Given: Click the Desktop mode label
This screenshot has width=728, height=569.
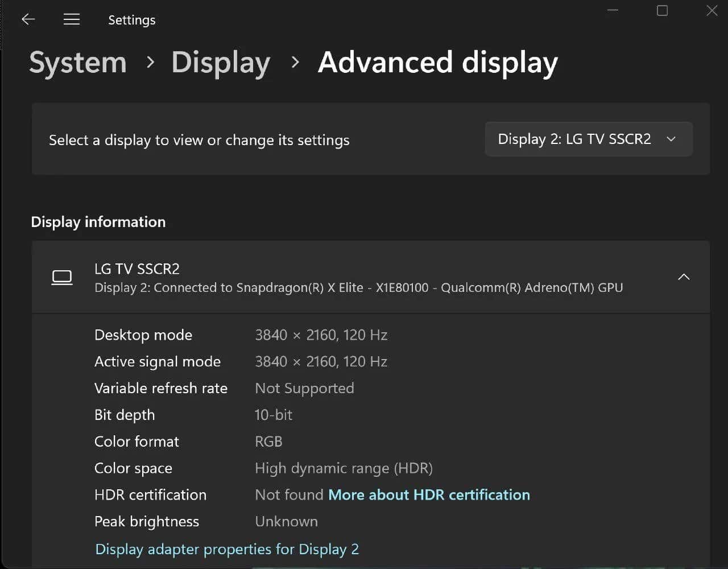Looking at the screenshot, I should point(143,335).
